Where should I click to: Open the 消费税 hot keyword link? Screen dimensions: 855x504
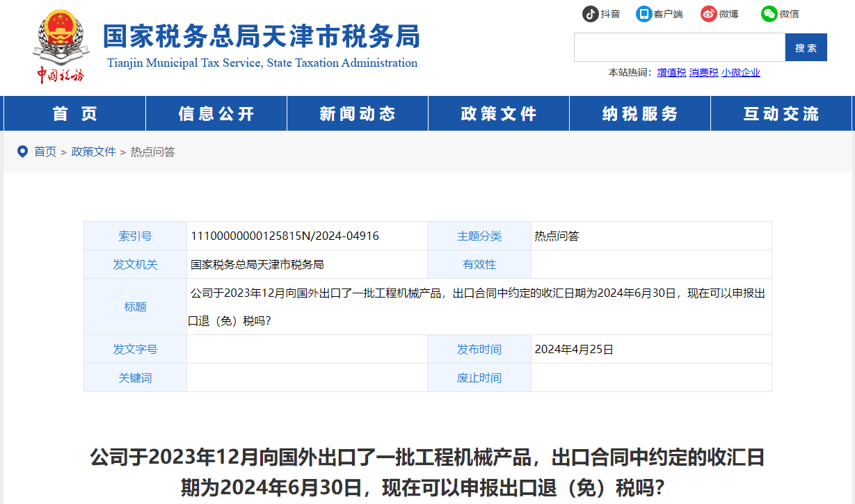click(x=703, y=72)
